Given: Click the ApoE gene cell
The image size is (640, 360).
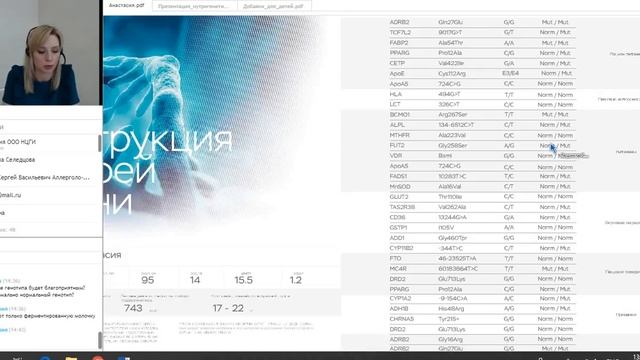Looking at the screenshot, I should click(x=397, y=73).
